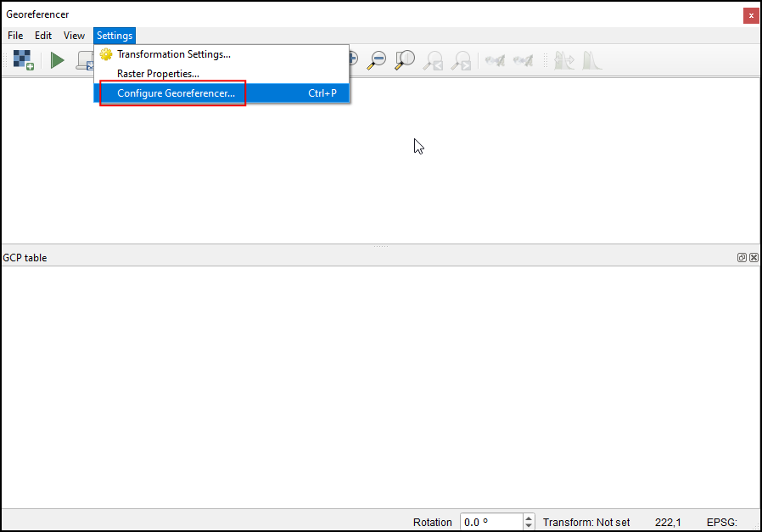This screenshot has height=532, width=762.
Task: Open Configure Georeferencer from Settings menu
Action: click(176, 93)
